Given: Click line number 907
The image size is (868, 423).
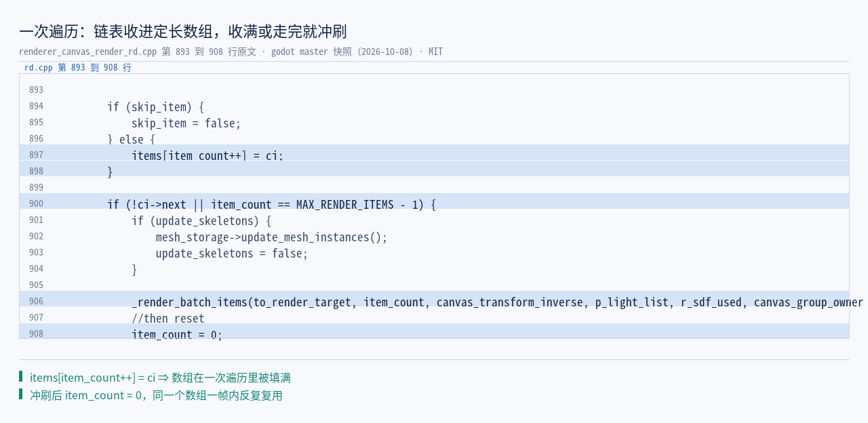Looking at the screenshot, I should 36,318.
